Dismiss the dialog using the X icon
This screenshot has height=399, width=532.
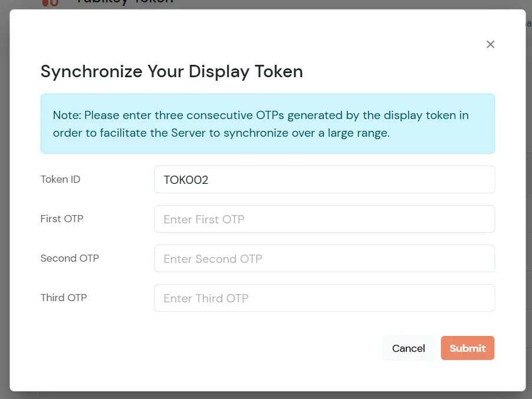tap(490, 44)
